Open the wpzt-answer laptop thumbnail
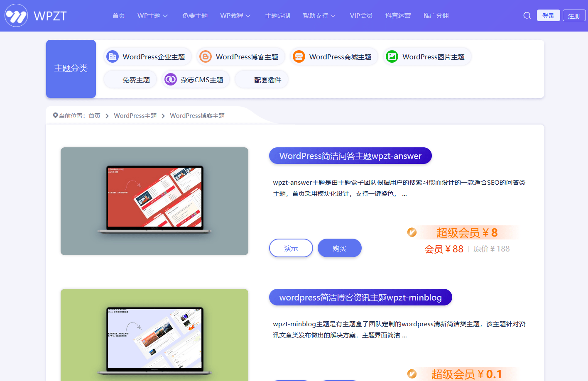The image size is (588, 381). (x=154, y=201)
